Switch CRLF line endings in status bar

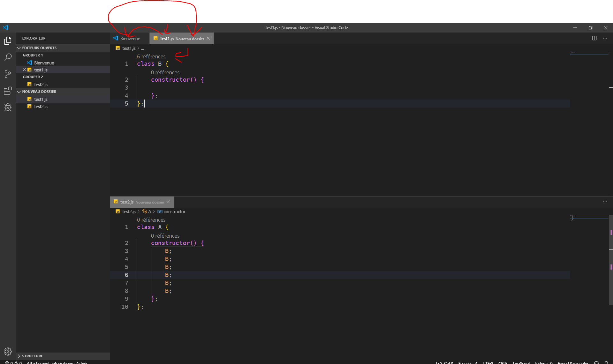tap(503, 363)
